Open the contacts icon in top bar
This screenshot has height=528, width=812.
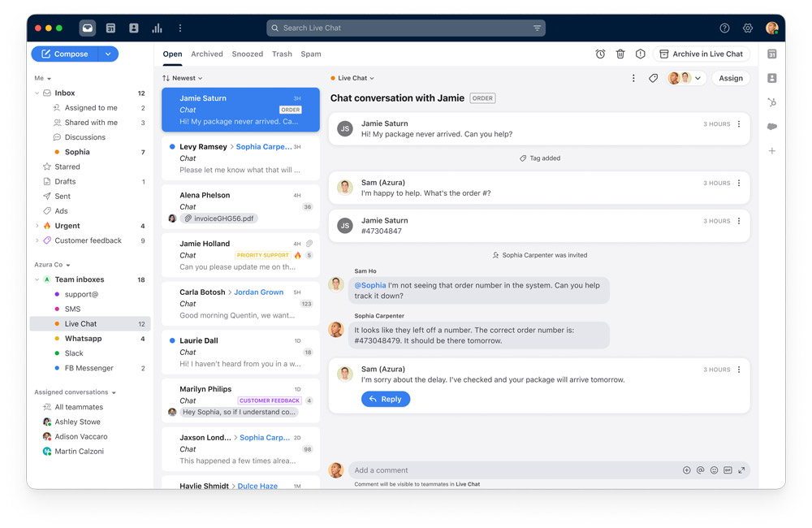coord(134,28)
